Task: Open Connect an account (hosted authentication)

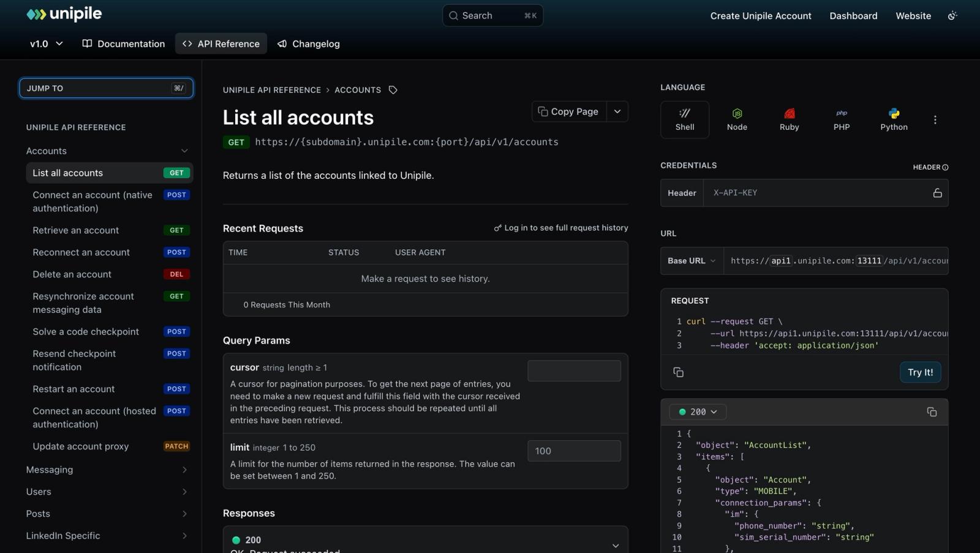Action: [110, 418]
